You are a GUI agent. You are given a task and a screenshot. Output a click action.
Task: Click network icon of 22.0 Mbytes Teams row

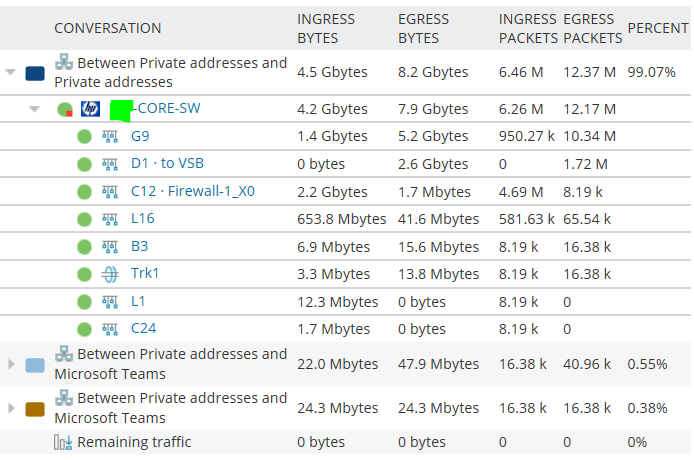pyautogui.click(x=64, y=353)
